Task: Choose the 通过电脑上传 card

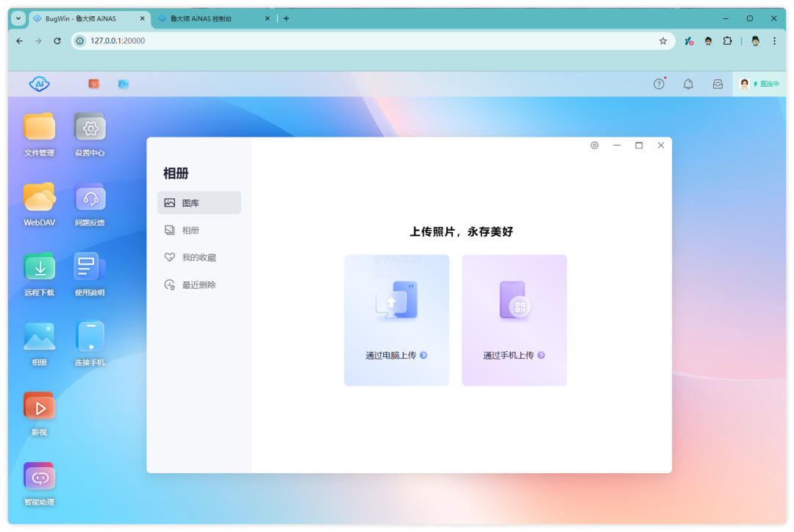Action: (x=396, y=320)
